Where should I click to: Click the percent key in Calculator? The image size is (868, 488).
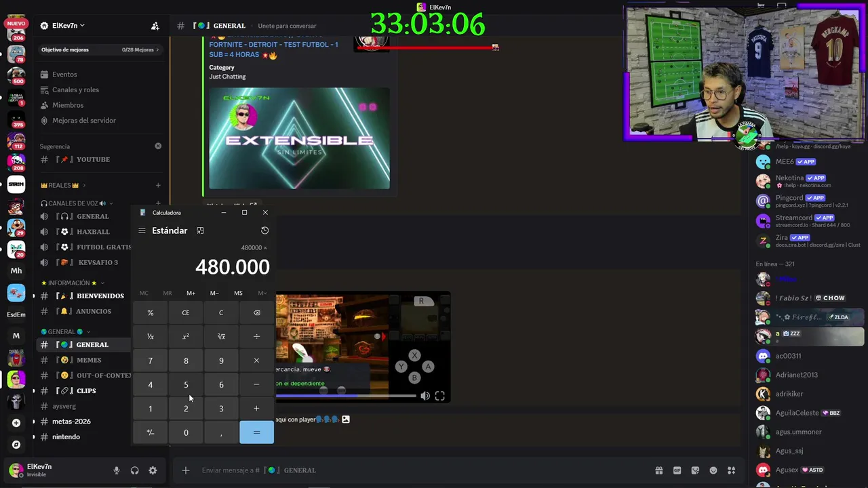[151, 312]
